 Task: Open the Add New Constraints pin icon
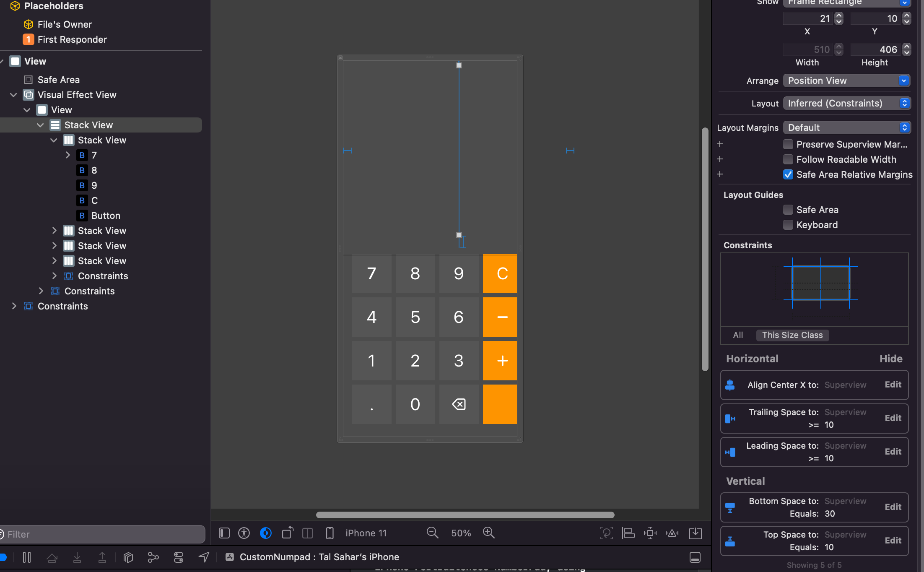650,533
